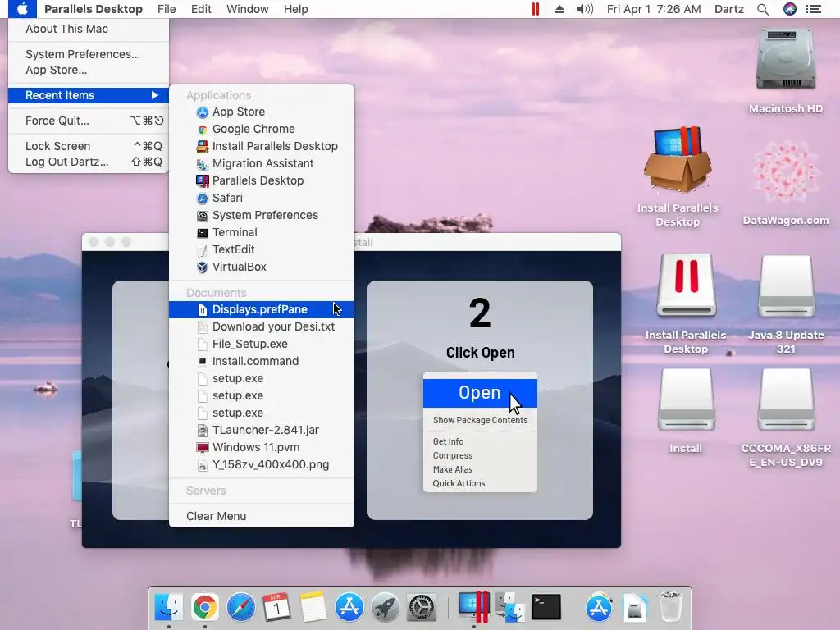Open Google Chrome from recent applications

tap(262, 129)
